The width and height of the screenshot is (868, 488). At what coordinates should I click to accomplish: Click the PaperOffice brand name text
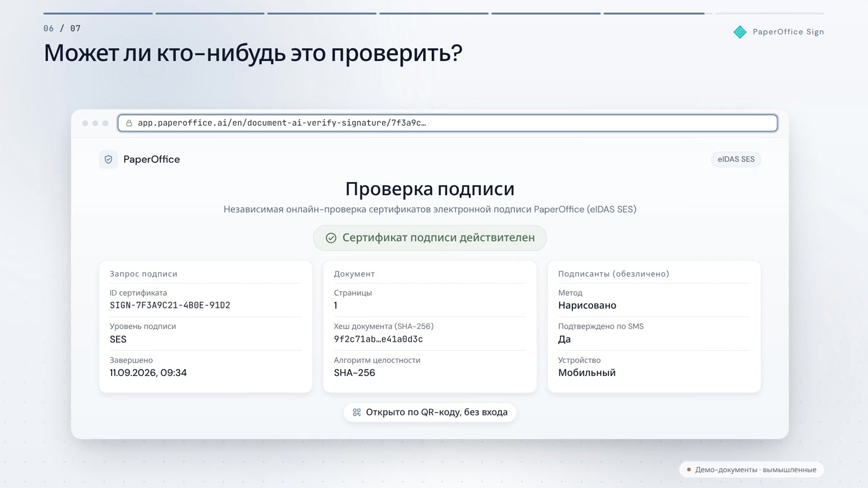151,159
